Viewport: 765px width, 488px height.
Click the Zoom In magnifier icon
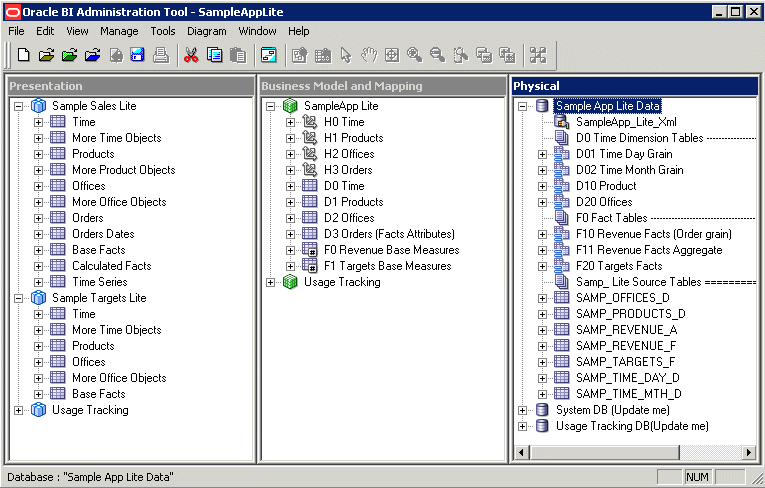click(415, 55)
